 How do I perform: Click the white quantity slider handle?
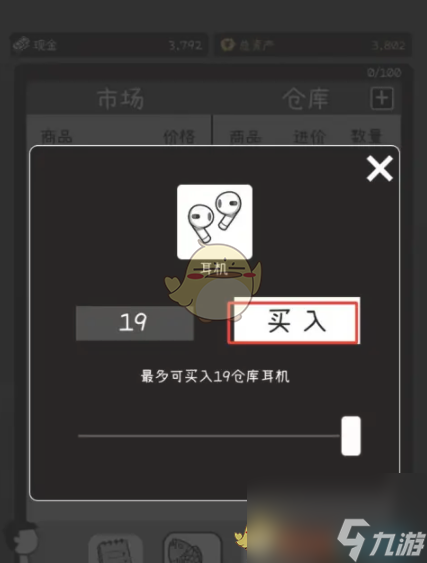coord(351,436)
